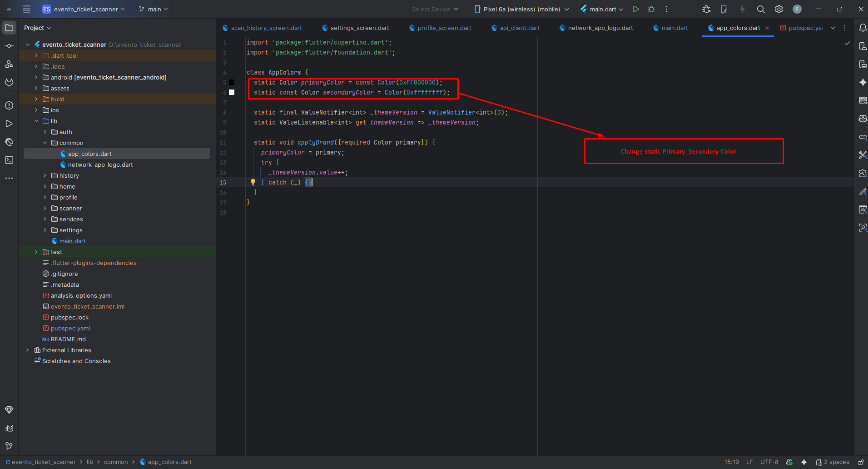Switch to network_app_logo.dart tab
This screenshot has width=868, height=469.
tap(596, 28)
